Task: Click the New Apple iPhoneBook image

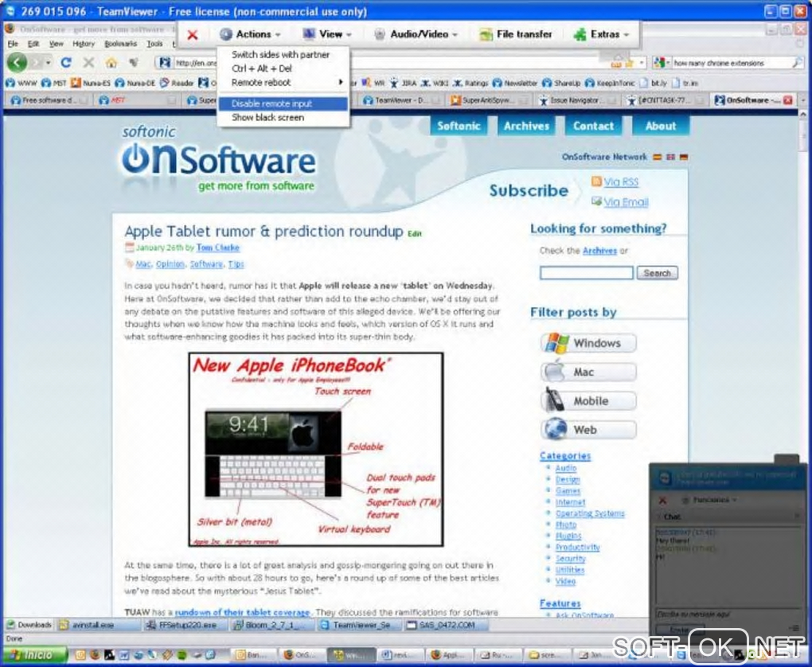Action: [316, 449]
